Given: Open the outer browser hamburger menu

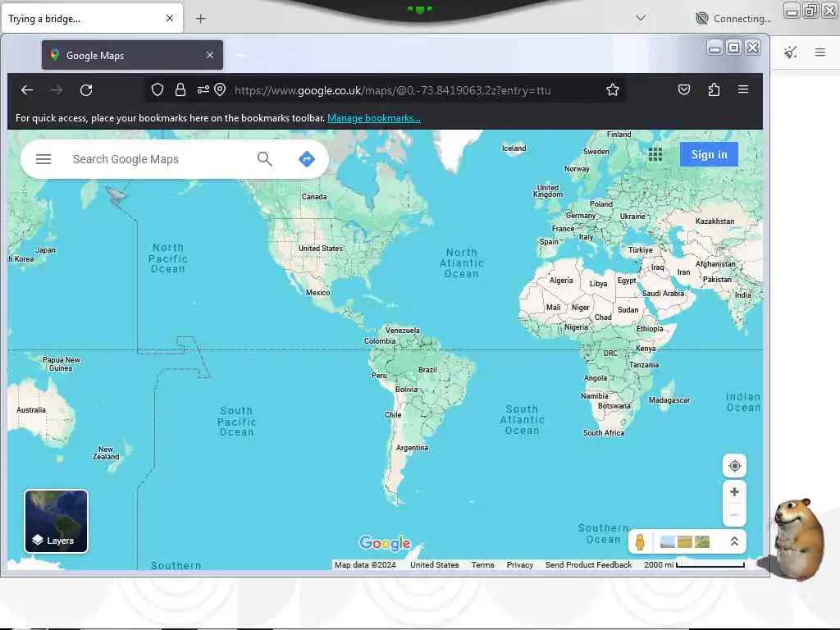Looking at the screenshot, I should [820, 52].
